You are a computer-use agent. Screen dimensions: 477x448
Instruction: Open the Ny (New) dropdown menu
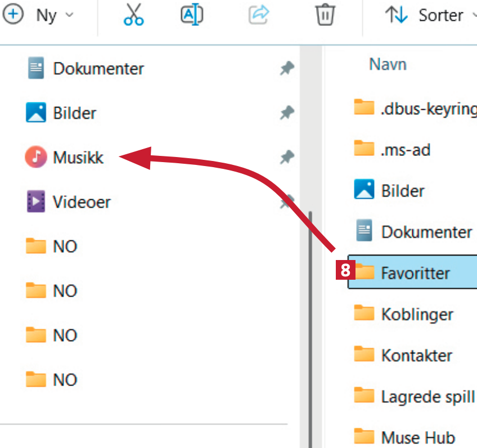point(38,16)
